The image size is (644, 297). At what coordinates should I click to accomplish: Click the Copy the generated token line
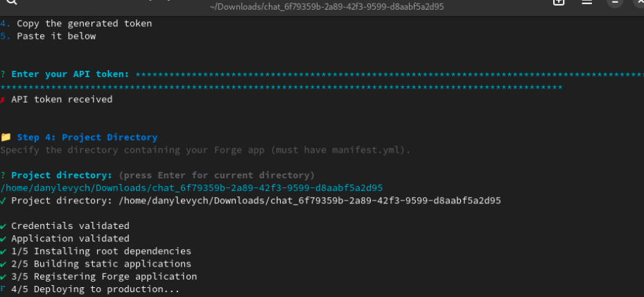[x=84, y=24]
